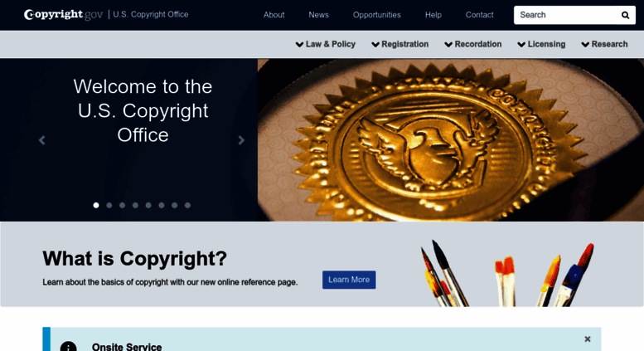Open the About page link
The height and width of the screenshot is (351, 644).
pyautogui.click(x=274, y=15)
